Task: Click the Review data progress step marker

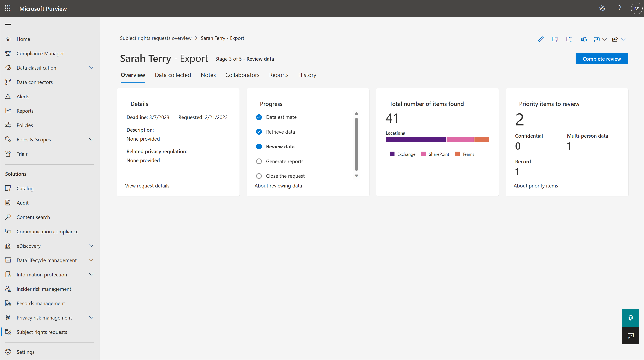Action: click(259, 147)
